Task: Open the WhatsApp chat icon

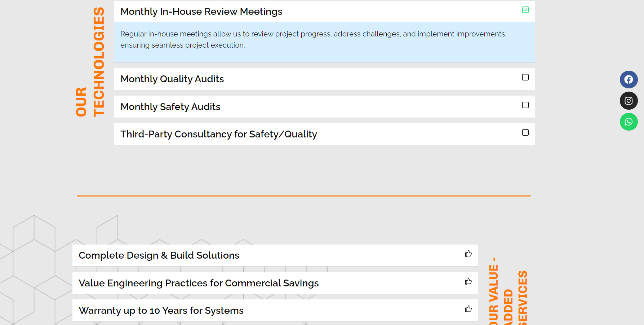Action: coord(629,122)
